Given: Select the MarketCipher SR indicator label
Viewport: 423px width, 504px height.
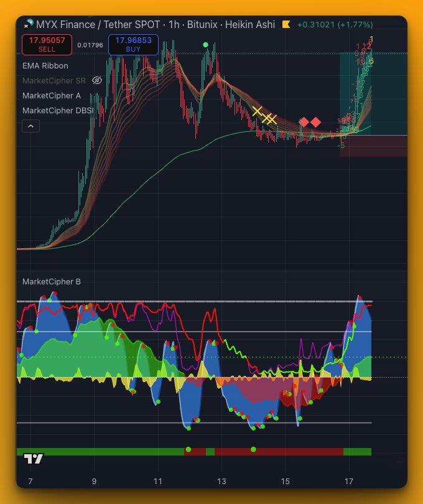Looking at the screenshot, I should point(54,80).
